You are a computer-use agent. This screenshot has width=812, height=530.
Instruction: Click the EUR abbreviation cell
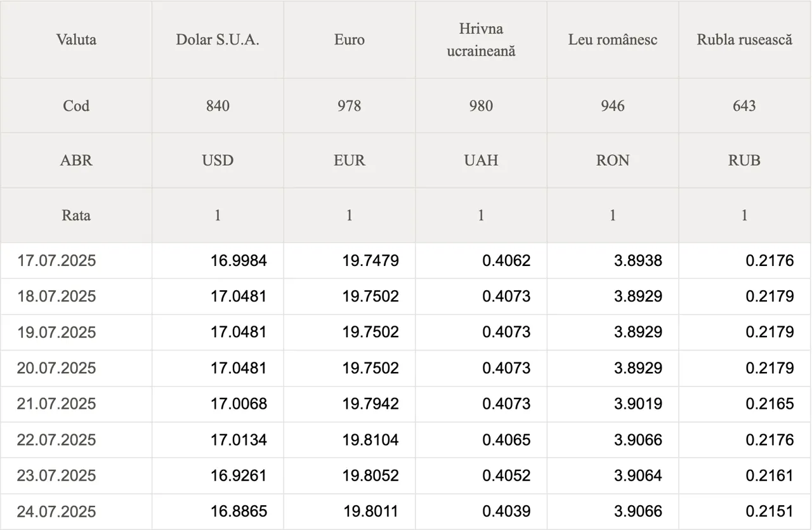pos(350,160)
